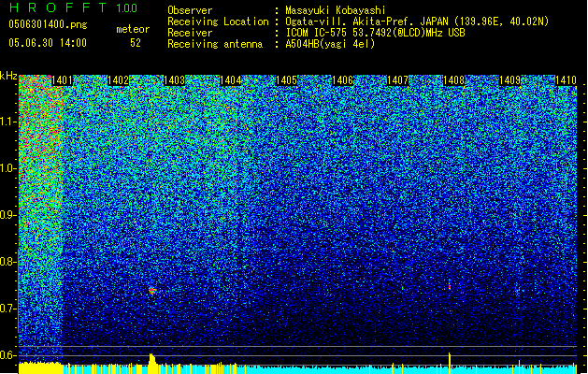Click the 1404 time marker

(230, 80)
